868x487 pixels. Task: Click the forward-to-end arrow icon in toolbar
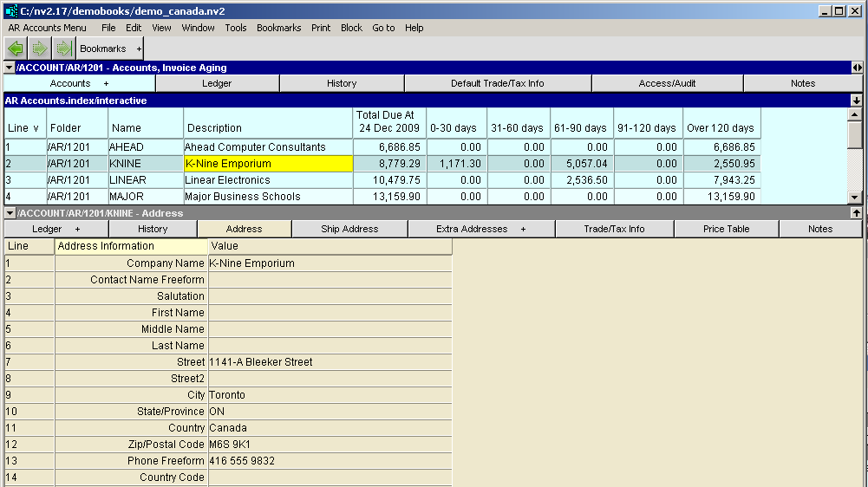click(x=63, y=49)
